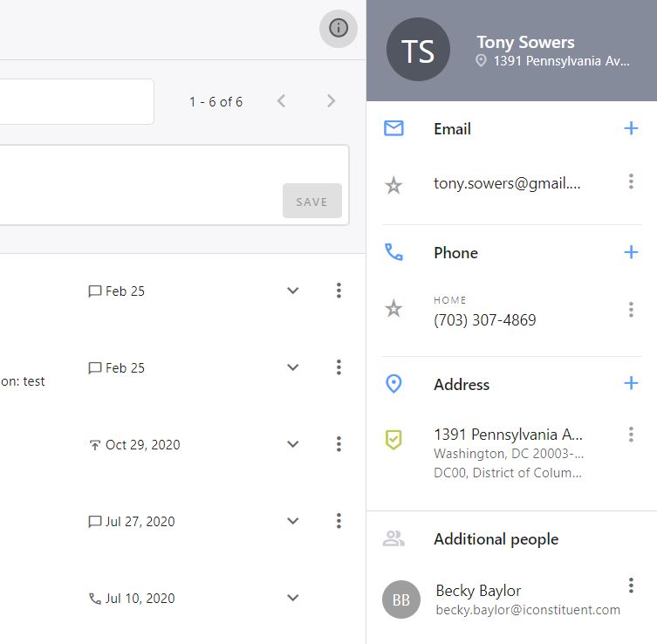Open three-dot menu for second Feb 25 entry

pos(339,367)
